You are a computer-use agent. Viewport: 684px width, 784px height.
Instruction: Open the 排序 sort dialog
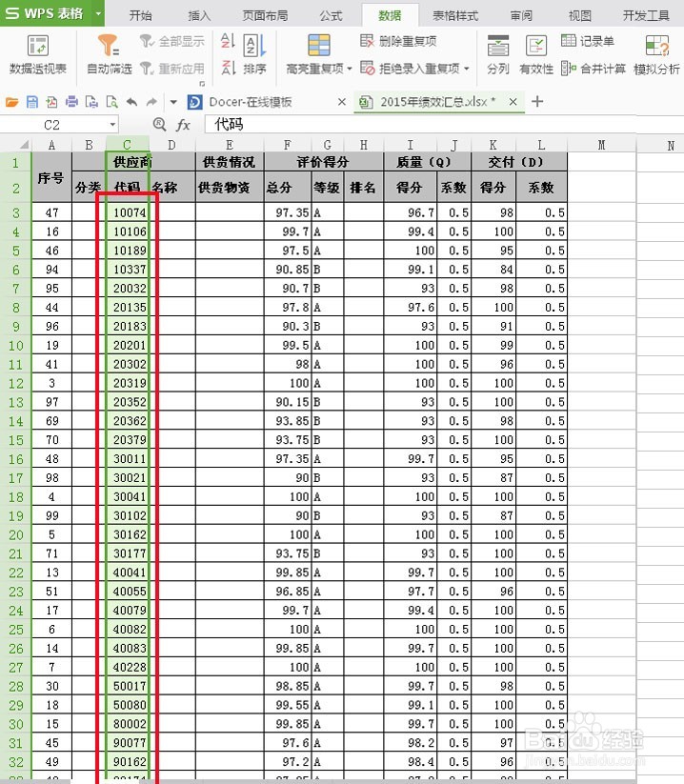(254, 54)
